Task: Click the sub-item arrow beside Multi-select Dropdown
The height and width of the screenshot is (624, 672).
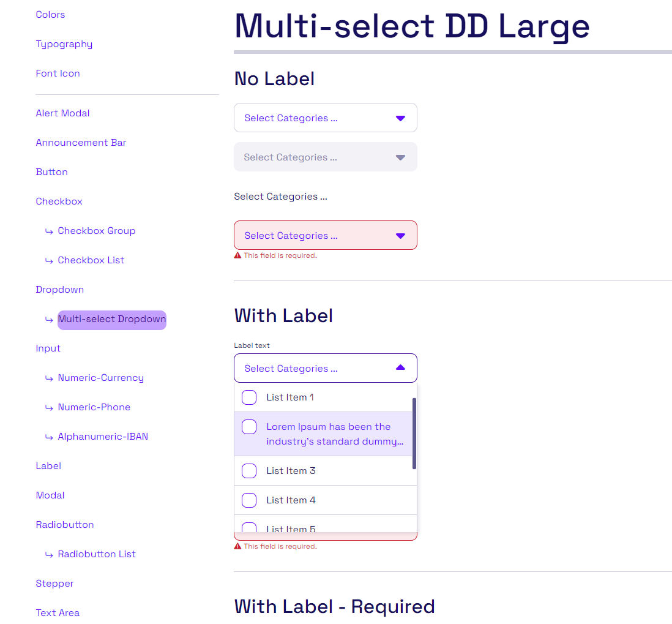Action: click(x=49, y=319)
